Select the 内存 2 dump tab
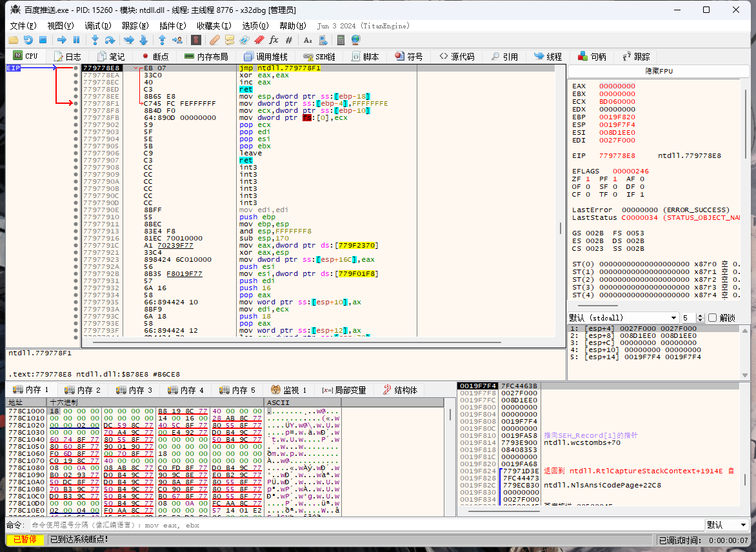Image resolution: width=756 pixels, height=552 pixels. coord(83,389)
